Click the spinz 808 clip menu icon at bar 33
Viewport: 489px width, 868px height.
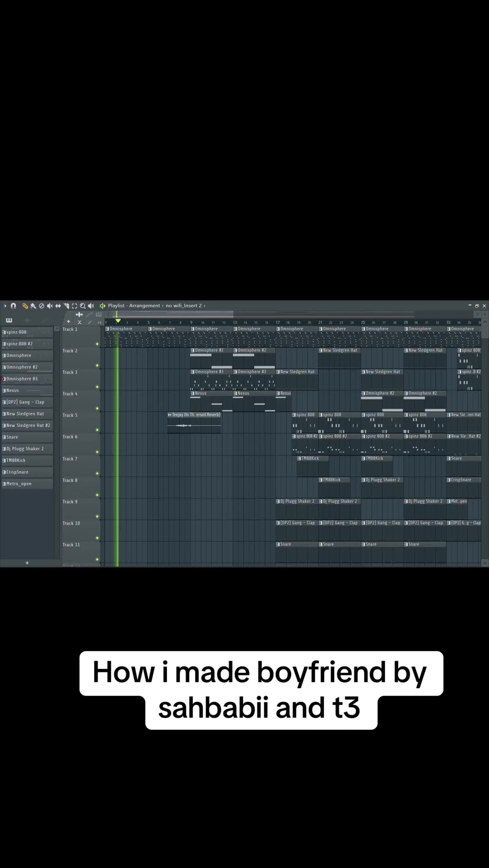tap(459, 351)
